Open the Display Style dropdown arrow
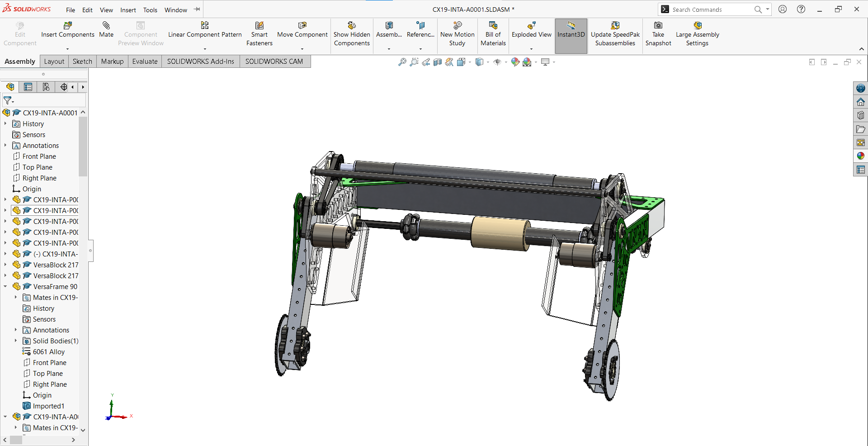 [488, 63]
